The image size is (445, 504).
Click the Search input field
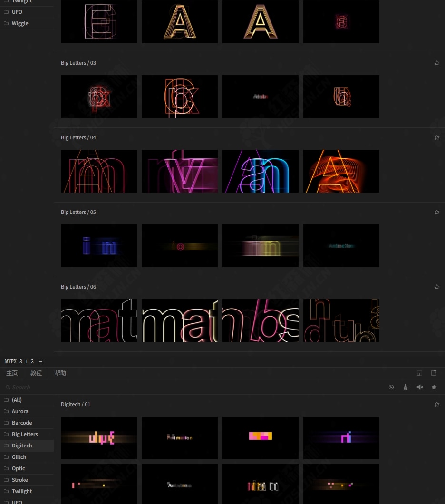click(190, 388)
